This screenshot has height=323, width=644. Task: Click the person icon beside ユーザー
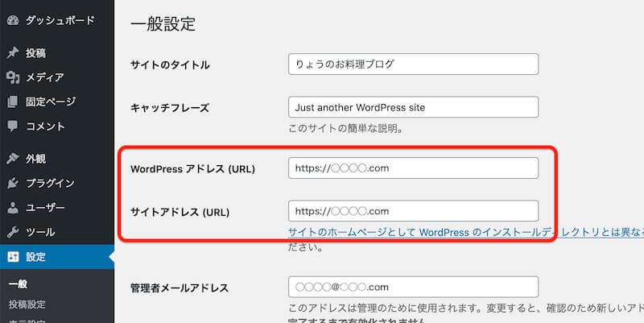pos(13,208)
